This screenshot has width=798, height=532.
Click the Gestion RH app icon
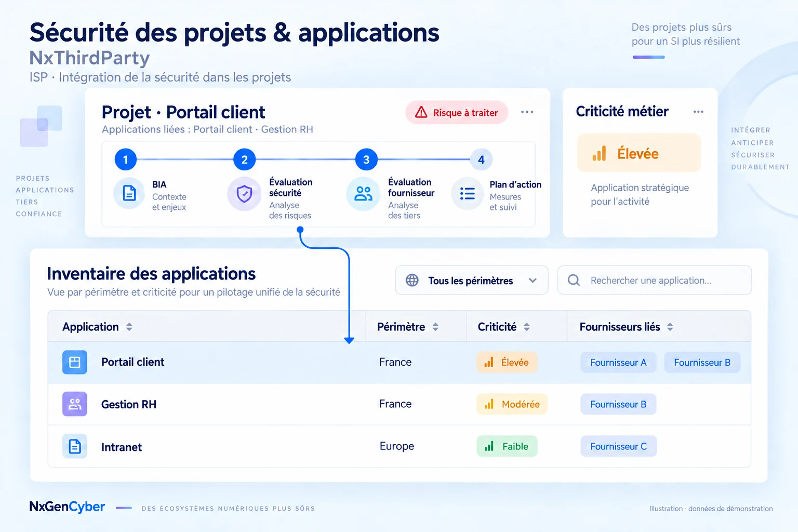click(75, 404)
